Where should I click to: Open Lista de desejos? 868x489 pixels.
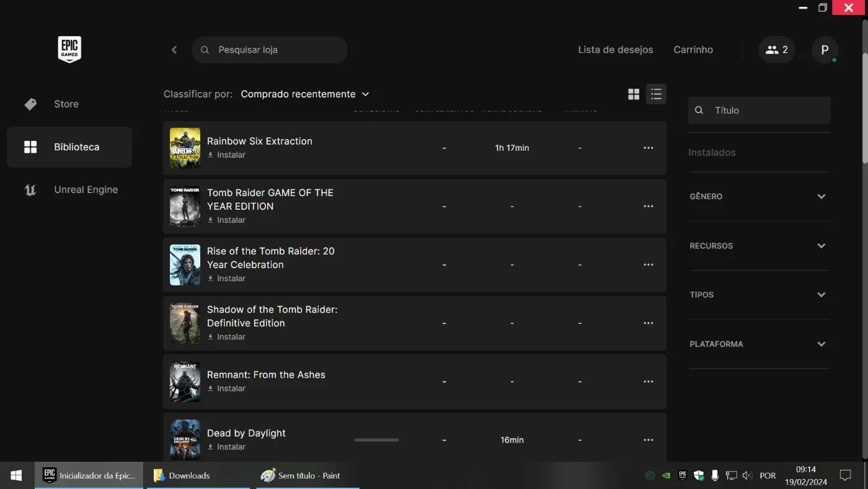pyautogui.click(x=616, y=50)
